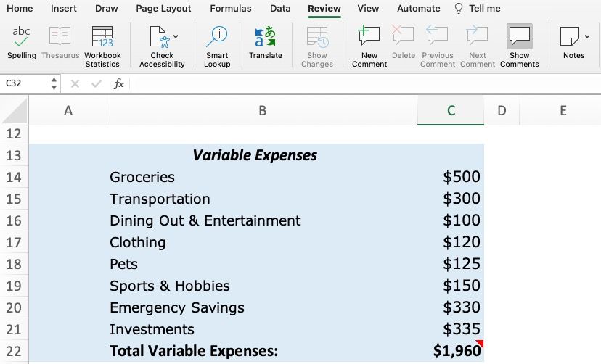Screen dimensions: 601x364
Task: Open the Data tab
Action: click(x=280, y=9)
